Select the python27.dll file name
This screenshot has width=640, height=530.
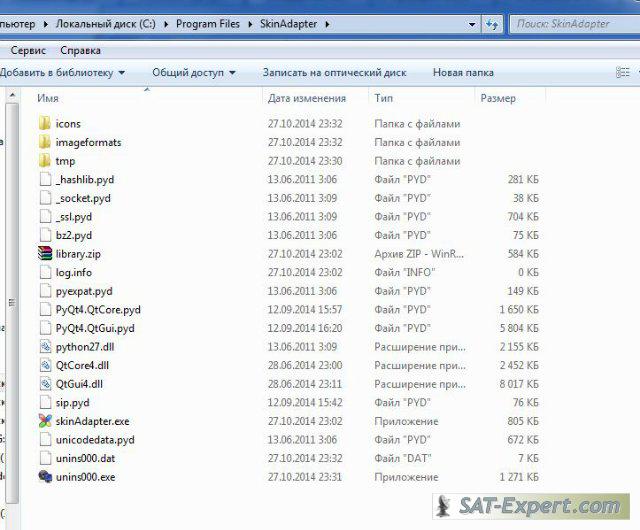[85, 347]
